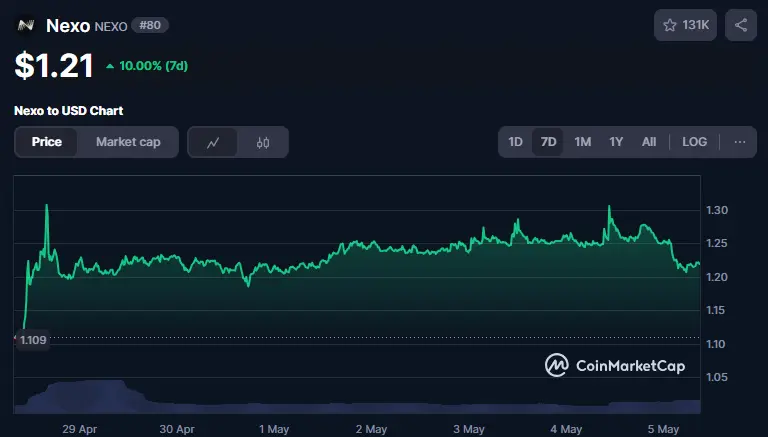Select the Market cap tab
The height and width of the screenshot is (437, 768).
pyautogui.click(x=128, y=142)
